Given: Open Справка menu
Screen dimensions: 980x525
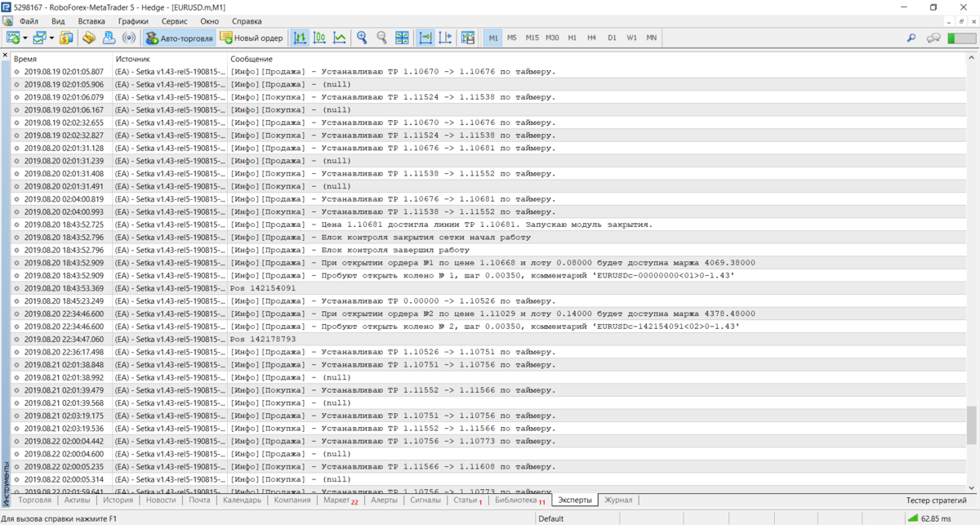Looking at the screenshot, I should click(247, 20).
